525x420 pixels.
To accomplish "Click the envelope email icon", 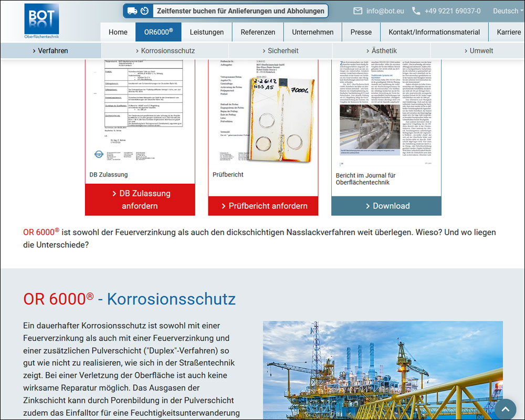I will coord(358,10).
